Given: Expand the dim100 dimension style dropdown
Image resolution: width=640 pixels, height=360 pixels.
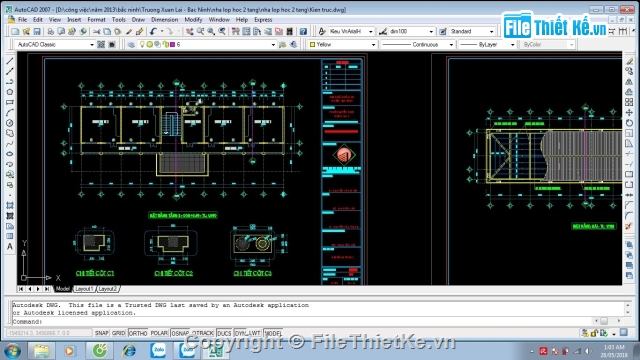Looking at the screenshot, I should pos(411,31).
